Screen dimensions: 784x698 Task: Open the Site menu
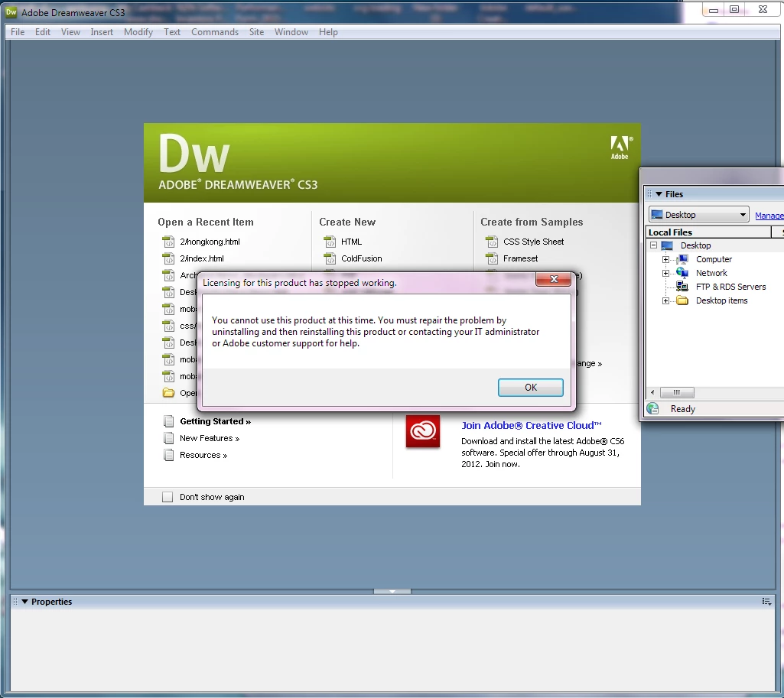[256, 32]
